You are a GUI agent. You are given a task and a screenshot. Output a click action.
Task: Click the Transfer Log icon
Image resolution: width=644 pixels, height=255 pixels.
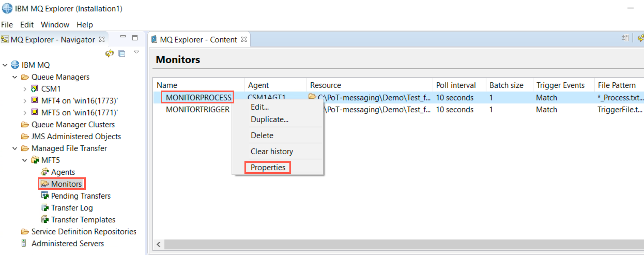pos(45,207)
